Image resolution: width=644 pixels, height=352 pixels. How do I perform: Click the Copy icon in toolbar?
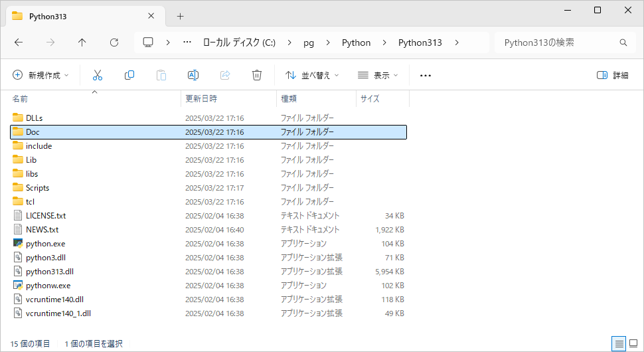[129, 75]
